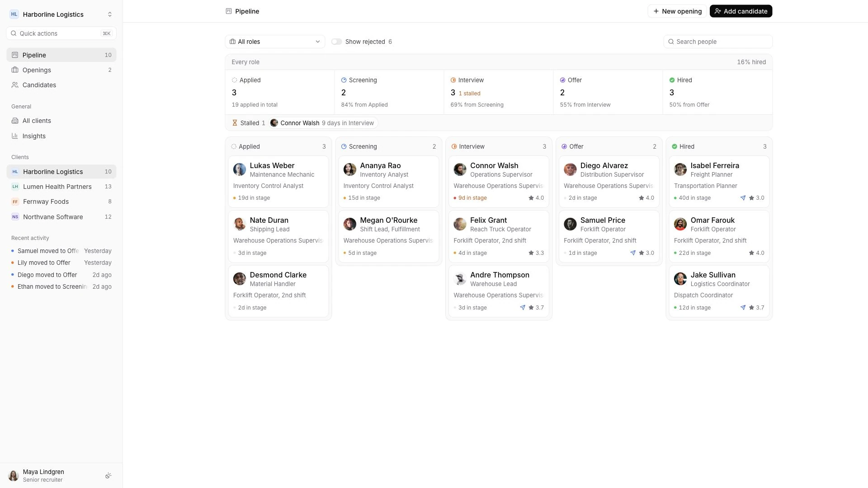Click the Northvane Software NS badge

[15, 217]
